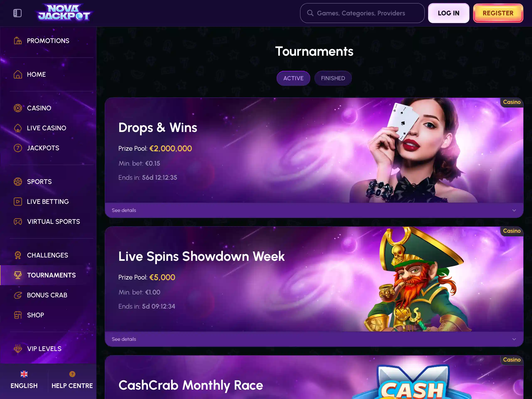Screen dimensions: 532x399
Task: Click the LOG IN button
Action: [448, 13]
